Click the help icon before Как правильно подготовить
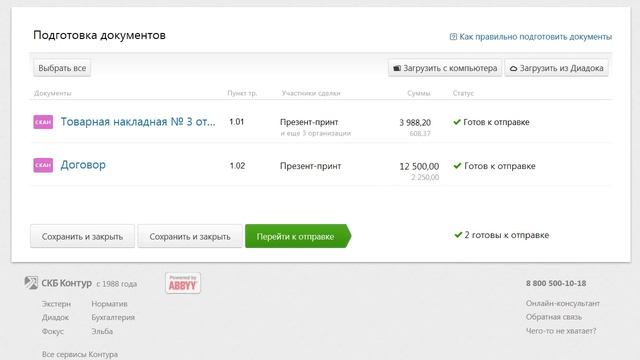 tap(453, 37)
